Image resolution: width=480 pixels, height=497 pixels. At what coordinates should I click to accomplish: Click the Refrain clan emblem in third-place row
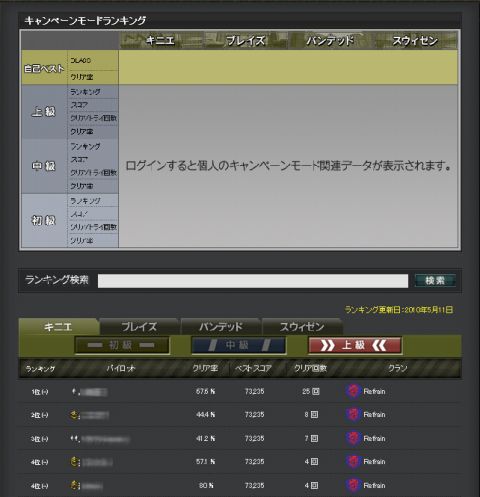(353, 438)
